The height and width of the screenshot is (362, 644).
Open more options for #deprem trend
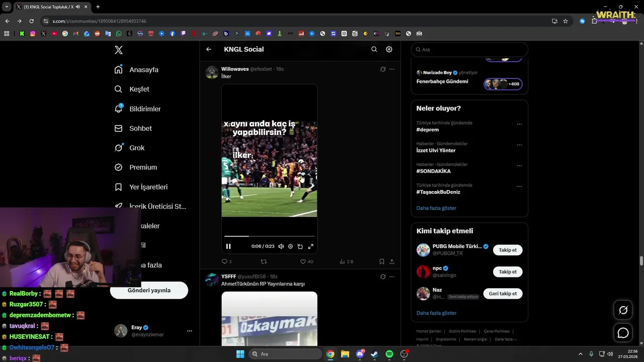click(519, 124)
